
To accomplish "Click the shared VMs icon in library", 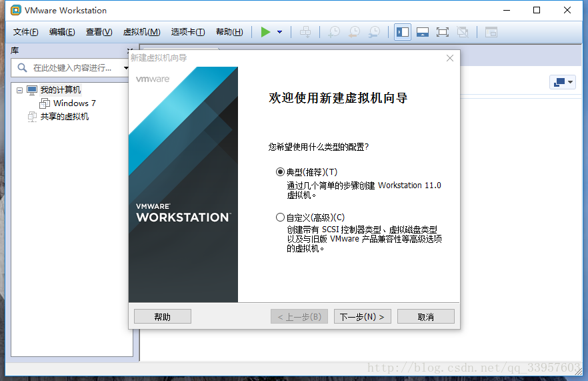I will 32,116.
